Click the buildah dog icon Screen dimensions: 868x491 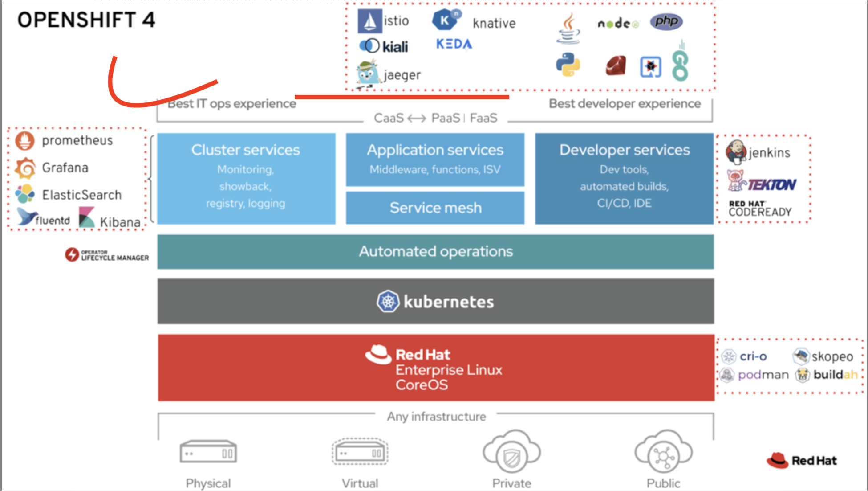pyautogui.click(x=802, y=375)
